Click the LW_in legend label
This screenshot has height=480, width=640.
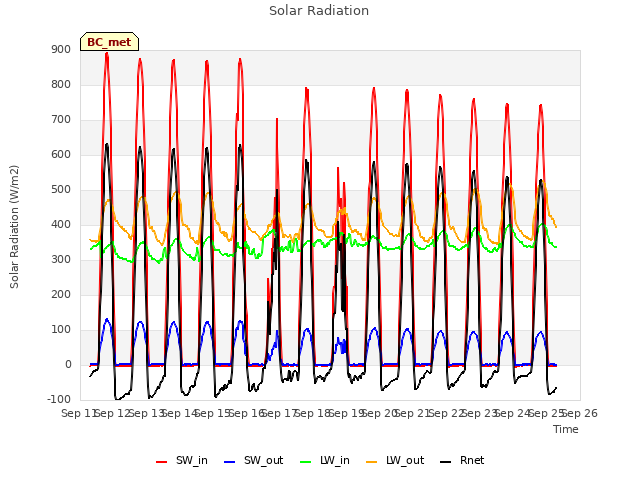point(335,461)
